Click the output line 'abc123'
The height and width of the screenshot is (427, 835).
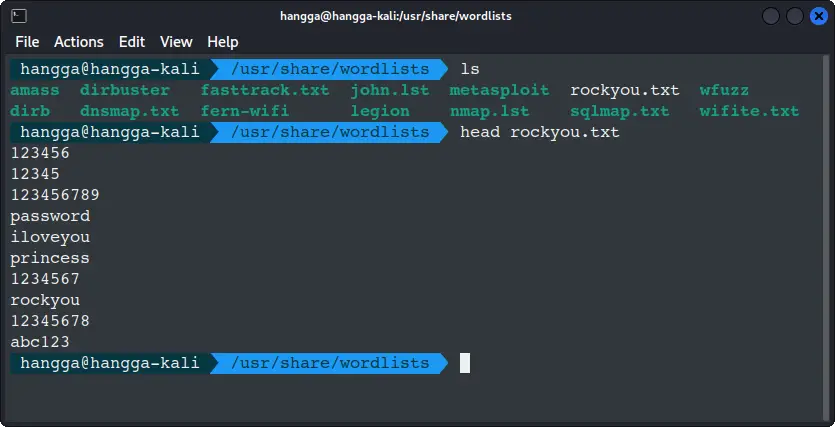pos(40,342)
